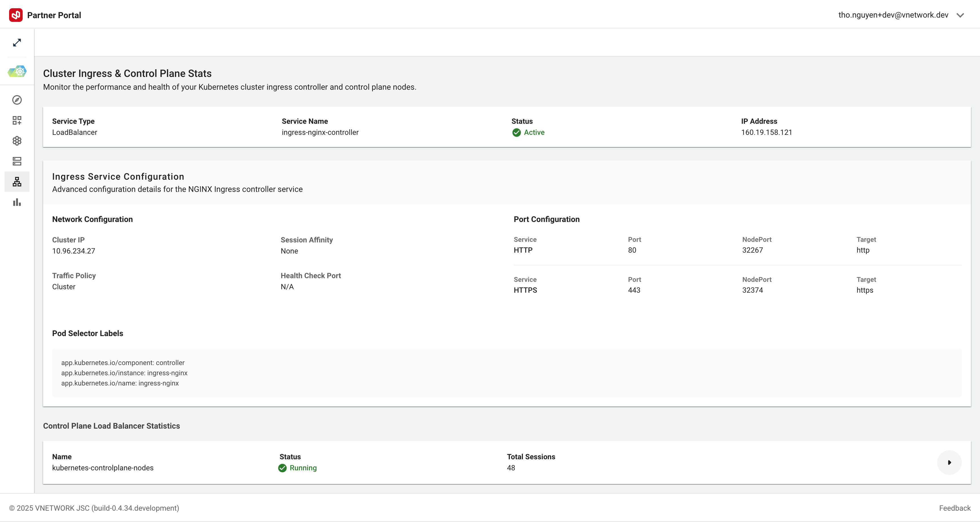Open the compass overview icon in sidebar
The width and height of the screenshot is (980, 522).
coord(17,100)
